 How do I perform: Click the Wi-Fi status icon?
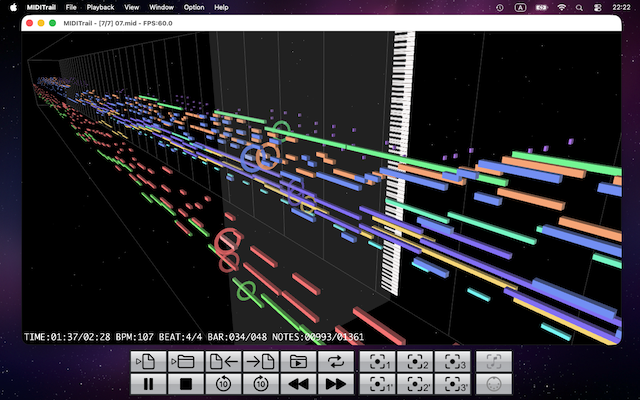click(562, 7)
